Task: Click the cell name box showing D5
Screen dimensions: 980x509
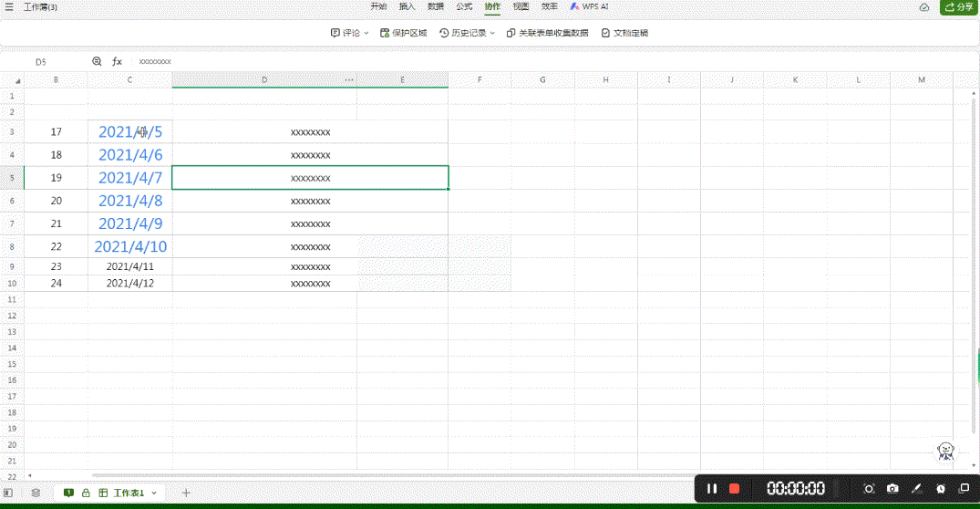Action: (41, 62)
